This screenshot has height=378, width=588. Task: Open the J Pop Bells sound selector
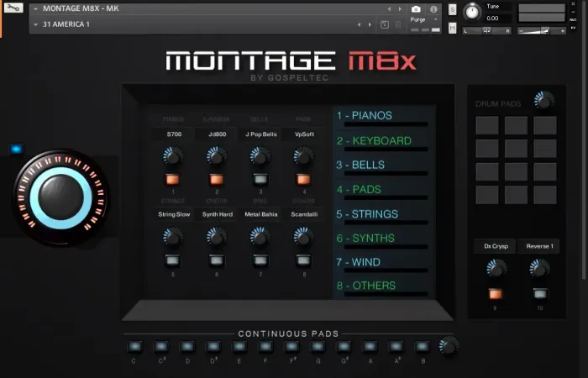[260, 134]
